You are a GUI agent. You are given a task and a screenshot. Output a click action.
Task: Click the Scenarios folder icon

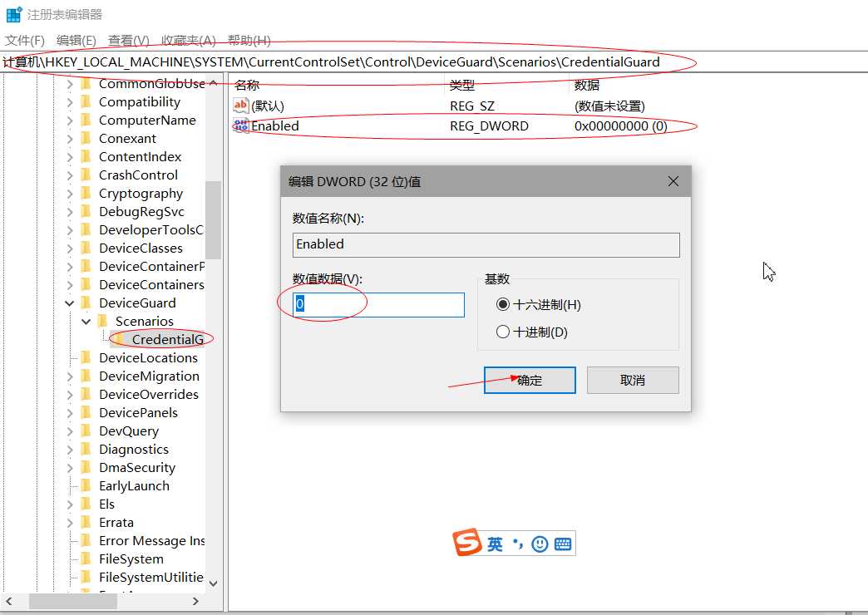102,321
